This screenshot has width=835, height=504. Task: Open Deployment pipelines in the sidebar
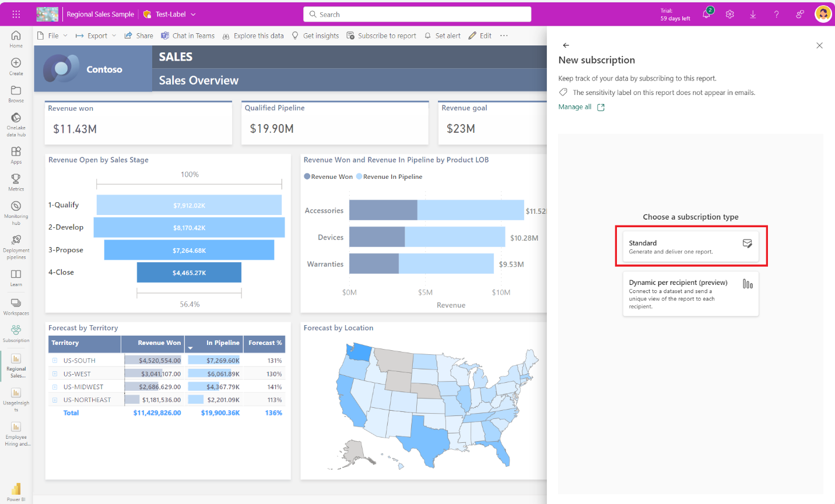click(16, 247)
